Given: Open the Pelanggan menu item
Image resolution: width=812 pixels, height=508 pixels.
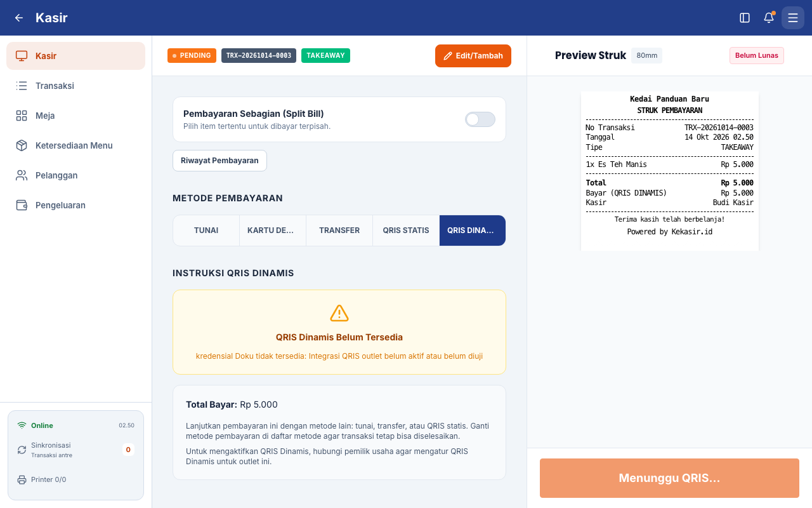Looking at the screenshot, I should tap(75, 175).
